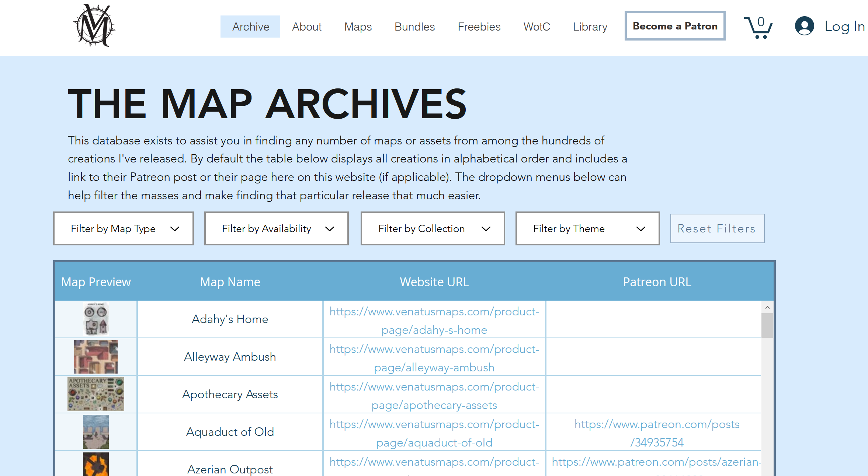Click the Log In link
The image size is (868, 476).
tap(845, 26)
